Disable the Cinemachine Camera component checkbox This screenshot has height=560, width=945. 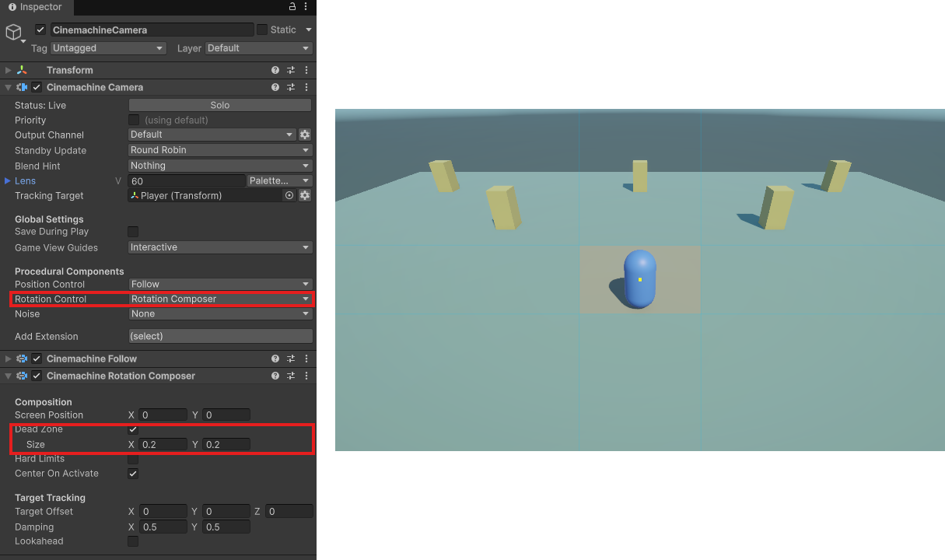tap(37, 87)
